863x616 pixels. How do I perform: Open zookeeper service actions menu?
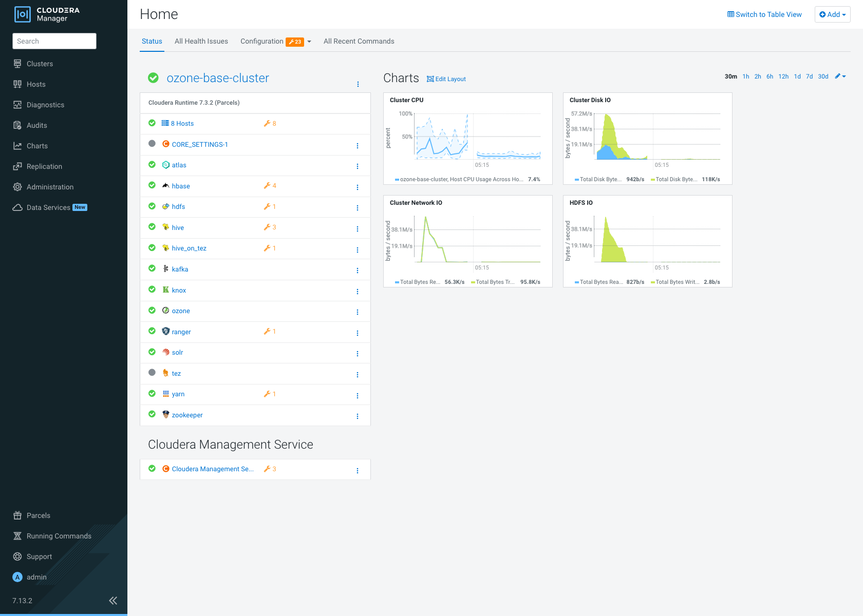[358, 416]
